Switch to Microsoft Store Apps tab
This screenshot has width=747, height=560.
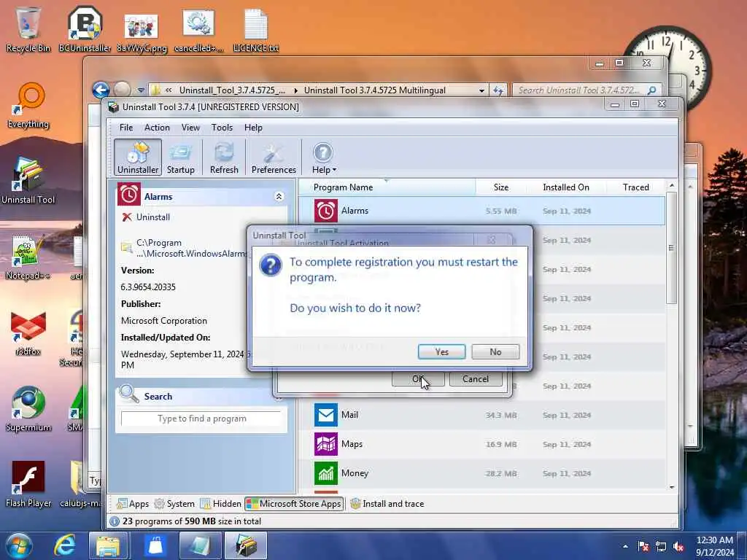(294, 504)
